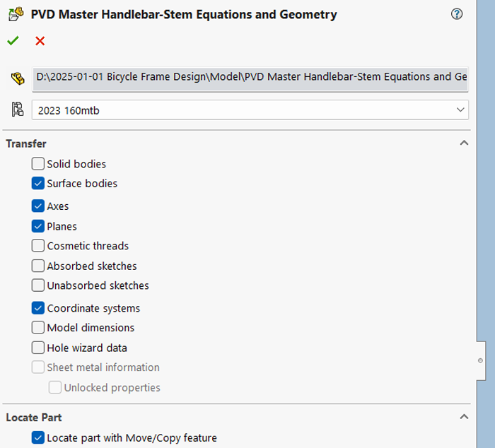Open the help question mark icon
This screenshot has width=495, height=448.
point(457,14)
